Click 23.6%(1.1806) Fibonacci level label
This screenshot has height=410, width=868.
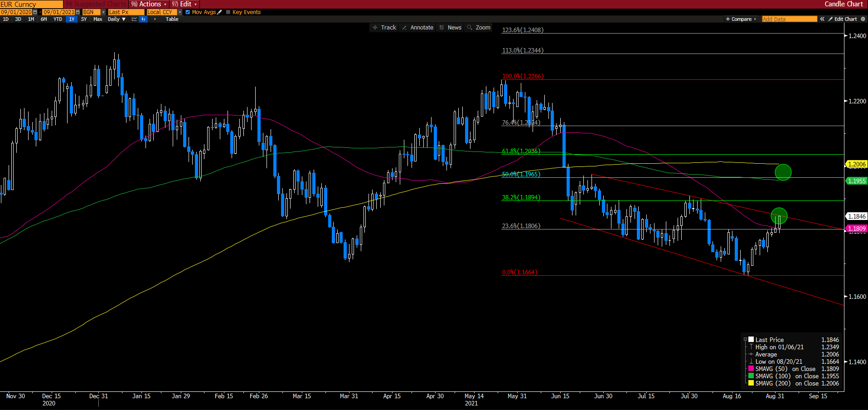[x=521, y=226]
